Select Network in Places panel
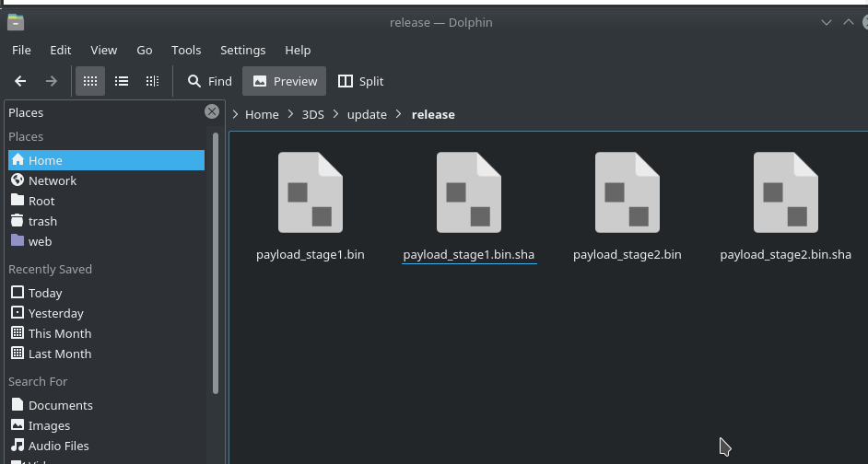This screenshot has height=464, width=868. coord(106,180)
